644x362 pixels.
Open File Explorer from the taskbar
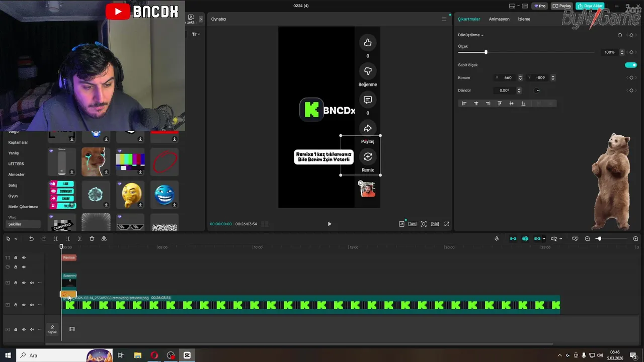(137, 355)
